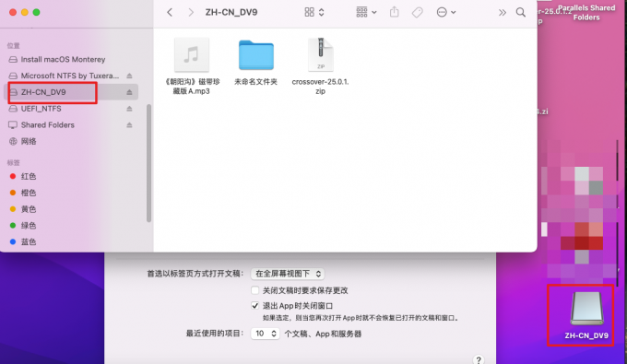
Task: Open the group-by items dropdown
Action: 366,12
